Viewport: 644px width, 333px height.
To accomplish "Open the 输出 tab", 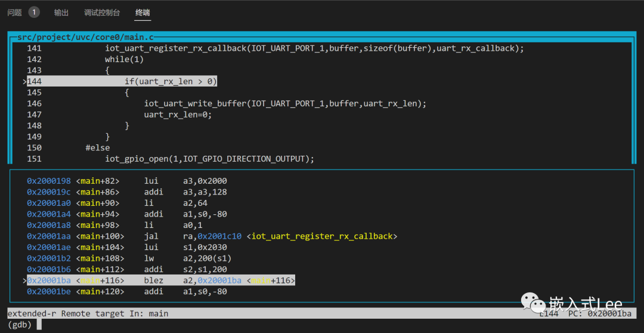I will [61, 13].
